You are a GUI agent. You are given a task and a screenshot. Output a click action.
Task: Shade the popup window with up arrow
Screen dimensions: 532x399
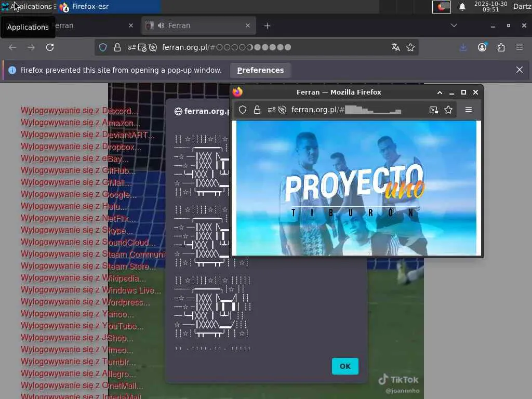coord(440,92)
